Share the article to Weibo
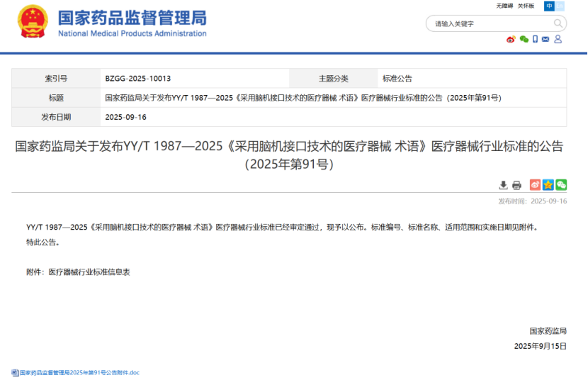The height and width of the screenshot is (380, 588). (x=536, y=185)
